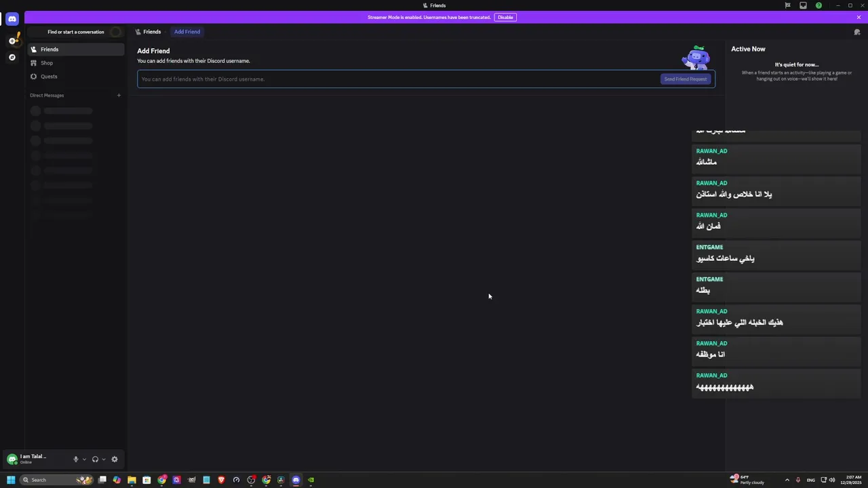The image size is (868, 488).
Task: Switch to Add Friend tab
Action: (187, 32)
